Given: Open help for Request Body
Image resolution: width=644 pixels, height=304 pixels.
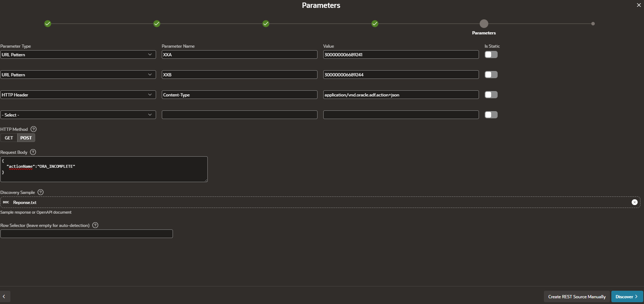Looking at the screenshot, I should click(33, 152).
